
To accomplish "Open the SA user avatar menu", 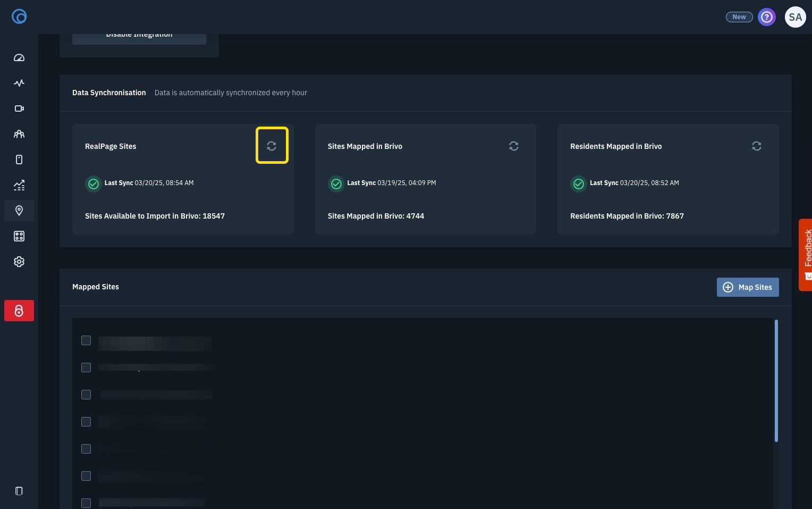I will point(796,17).
